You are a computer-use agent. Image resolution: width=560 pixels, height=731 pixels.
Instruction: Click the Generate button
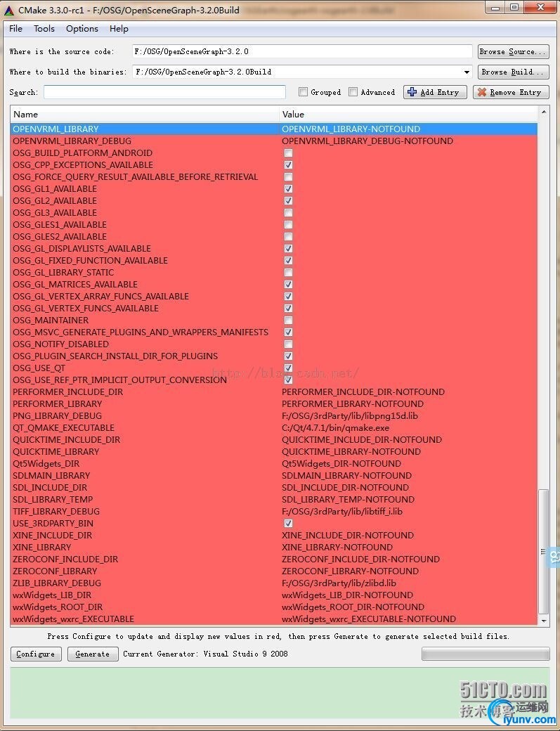pos(93,654)
